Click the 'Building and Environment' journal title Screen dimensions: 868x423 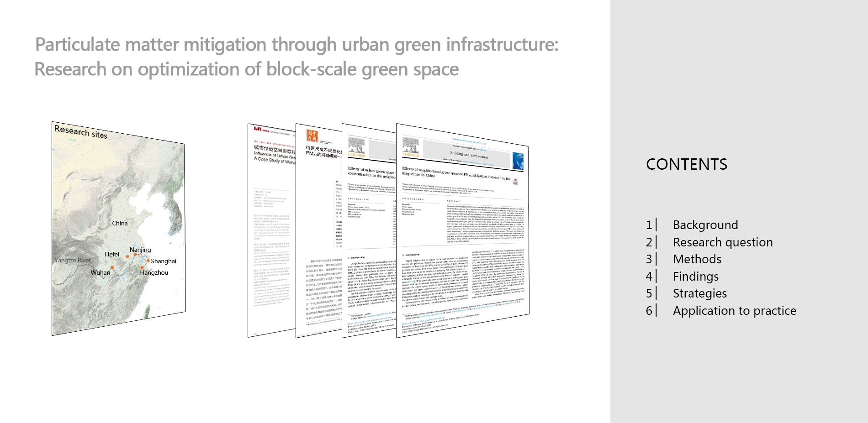point(469,155)
